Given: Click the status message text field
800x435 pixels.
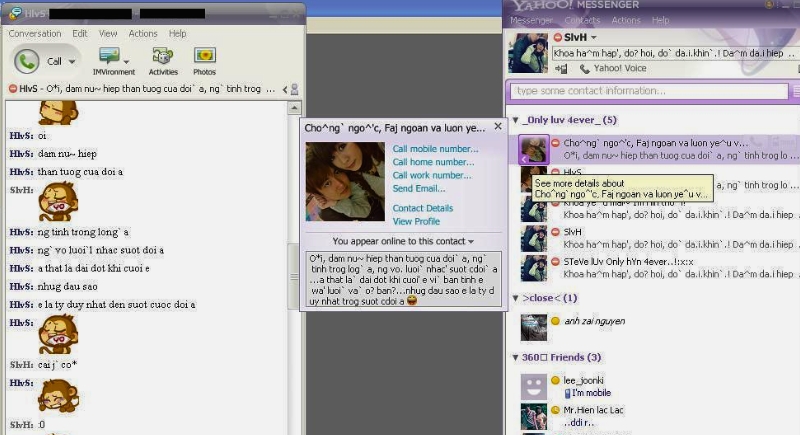Looking at the screenshot, I should [x=674, y=53].
